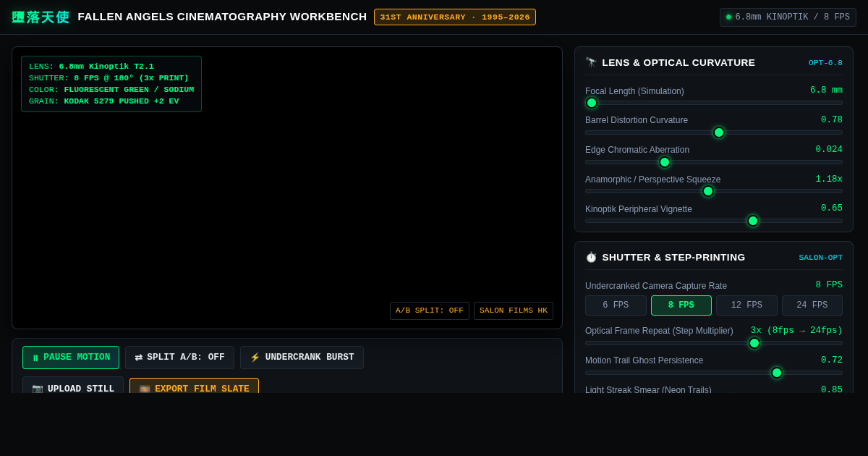Viewport: 868px width, 456px height.
Task: Click the 0.78 barrel distortion value
Action: click(832, 120)
